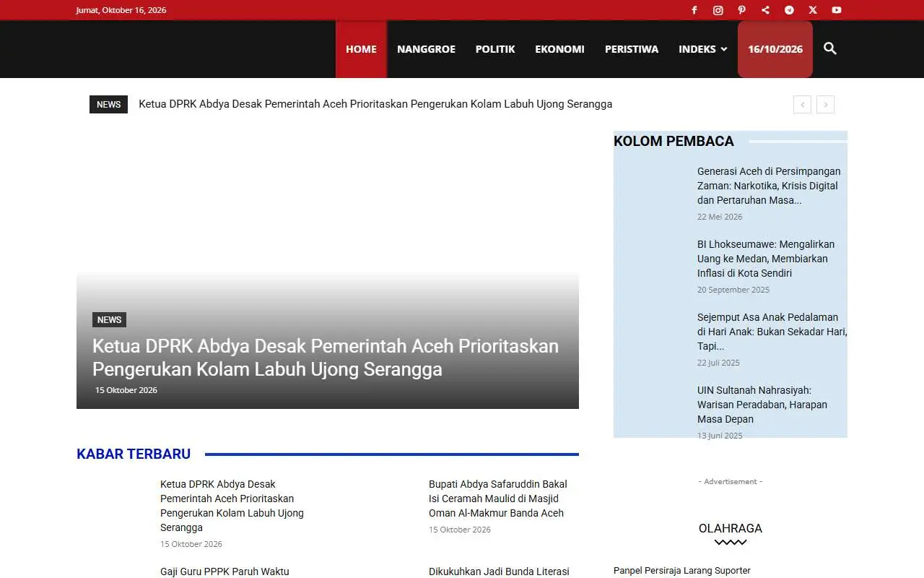Open the PERISTIWA menu section
The height and width of the screenshot is (578, 924).
[x=632, y=49]
